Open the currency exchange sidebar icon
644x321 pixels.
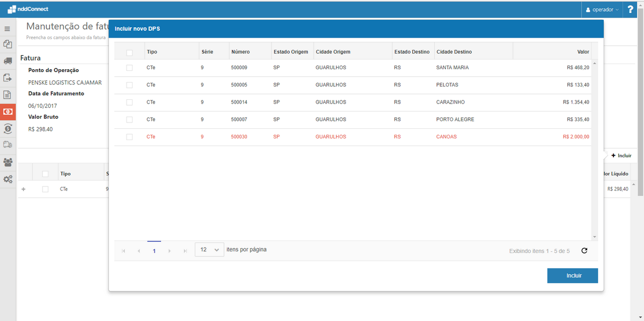click(8, 129)
